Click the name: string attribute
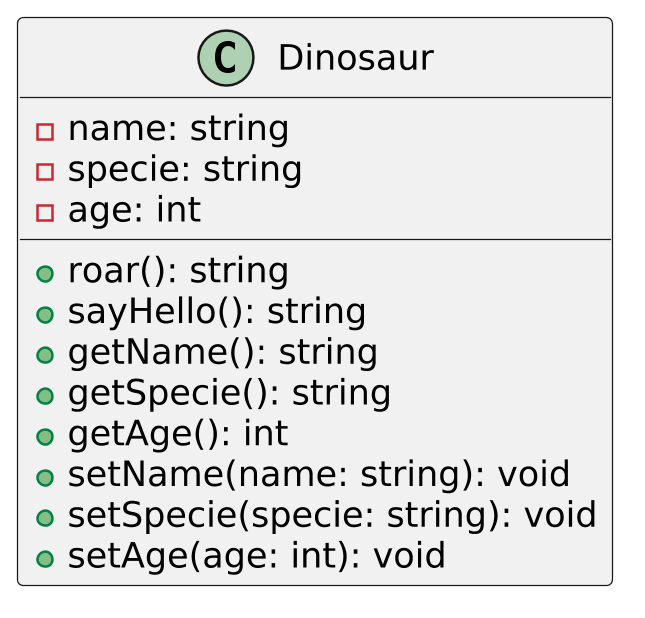 (x=178, y=130)
